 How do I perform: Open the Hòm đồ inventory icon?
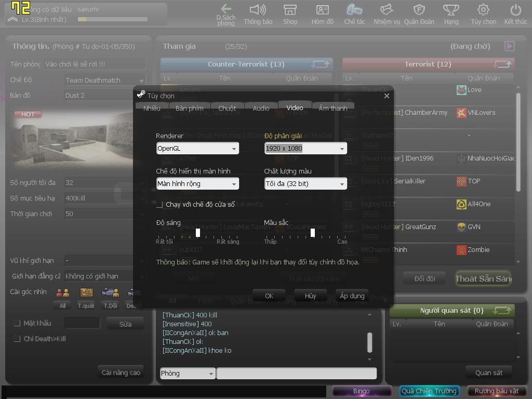coord(322,14)
